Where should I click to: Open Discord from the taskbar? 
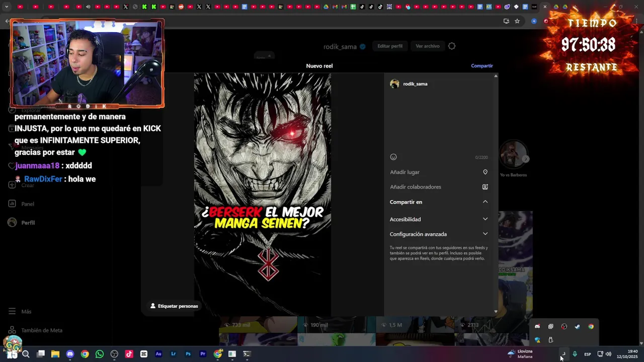click(x=70, y=354)
